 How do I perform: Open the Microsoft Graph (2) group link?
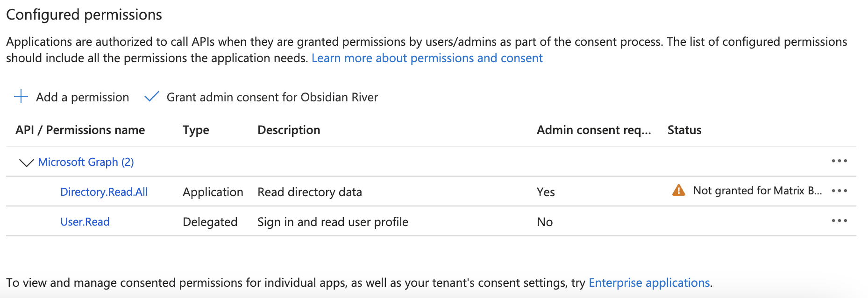86,162
